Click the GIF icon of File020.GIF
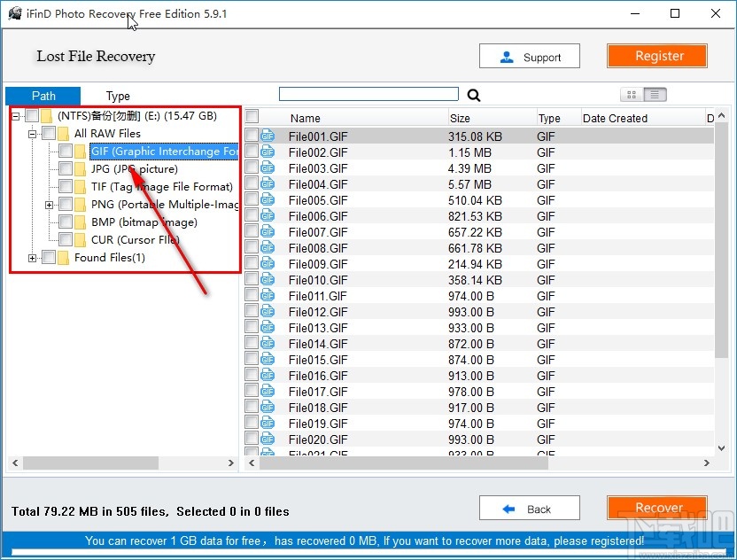737x560 pixels. (x=268, y=439)
